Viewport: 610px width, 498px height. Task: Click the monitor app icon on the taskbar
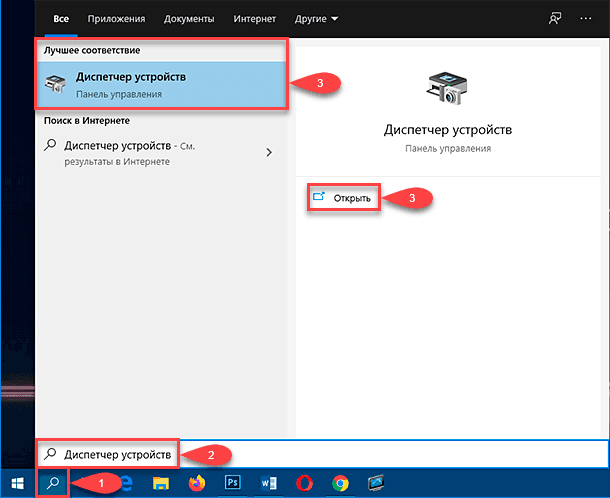[376, 483]
